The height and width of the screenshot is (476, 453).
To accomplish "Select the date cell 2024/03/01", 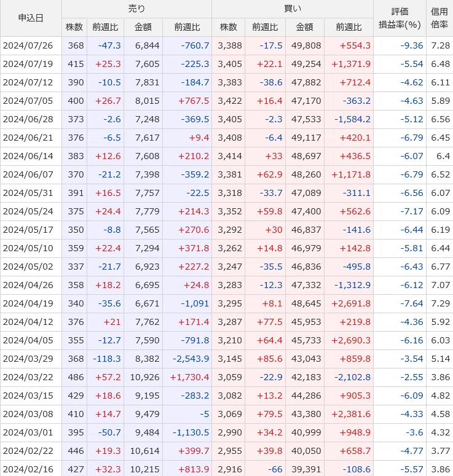I will (x=31, y=432).
